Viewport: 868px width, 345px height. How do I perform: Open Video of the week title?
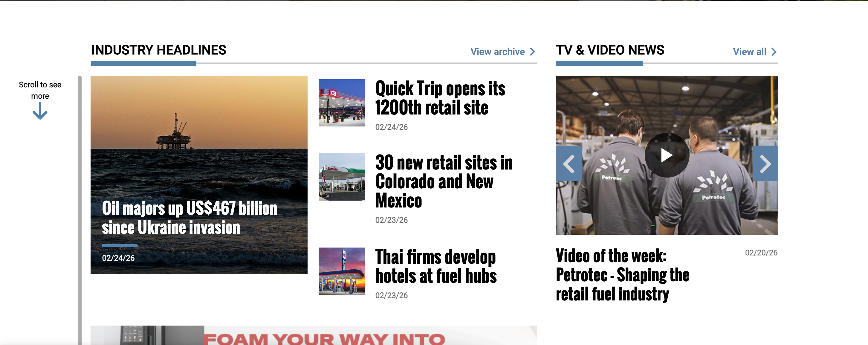622,275
